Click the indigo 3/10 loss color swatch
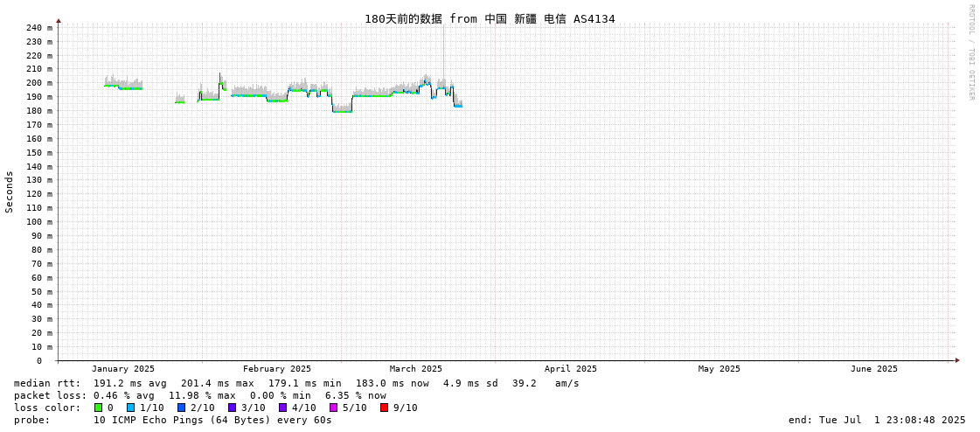The height and width of the screenshot is (432, 980). pos(232,408)
